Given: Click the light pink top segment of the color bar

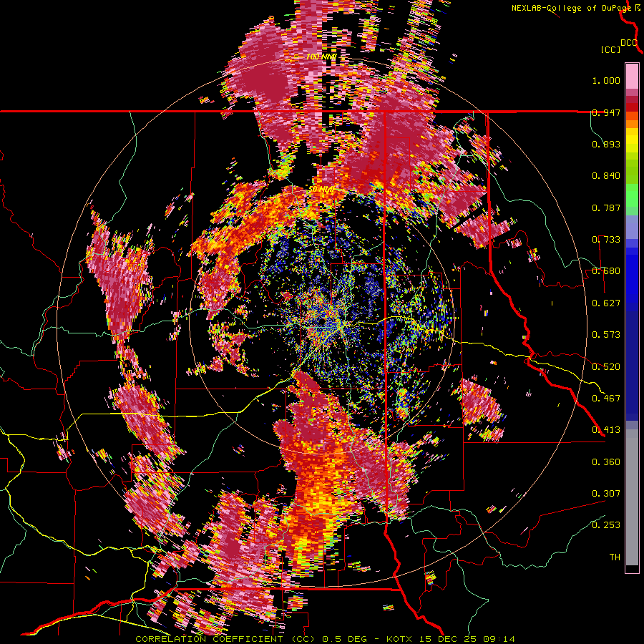Looking at the screenshot, I should (x=632, y=77).
